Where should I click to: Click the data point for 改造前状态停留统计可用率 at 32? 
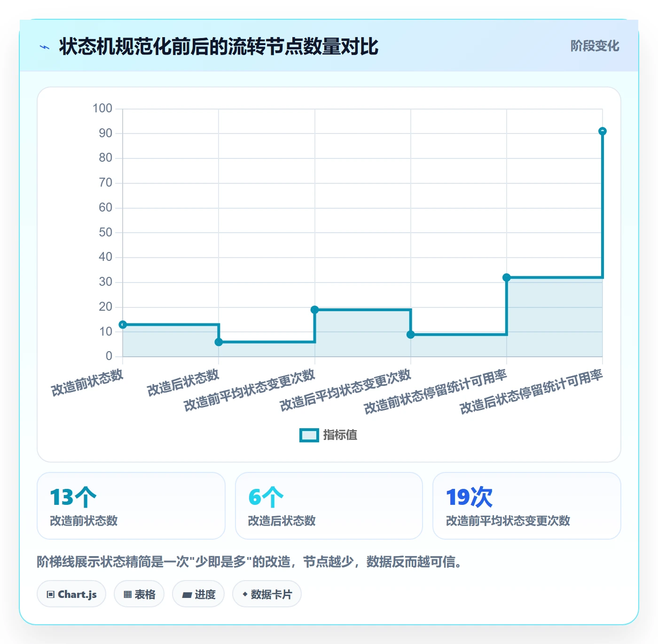(507, 277)
